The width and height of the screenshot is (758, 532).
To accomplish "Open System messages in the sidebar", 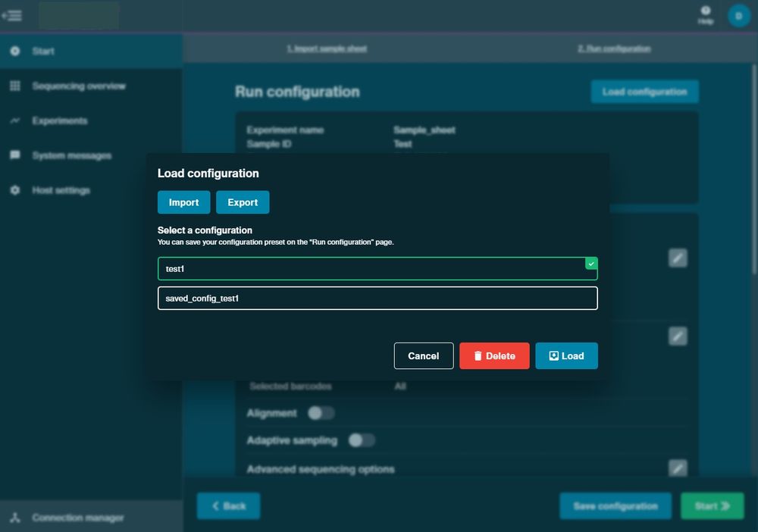I will (x=92, y=155).
